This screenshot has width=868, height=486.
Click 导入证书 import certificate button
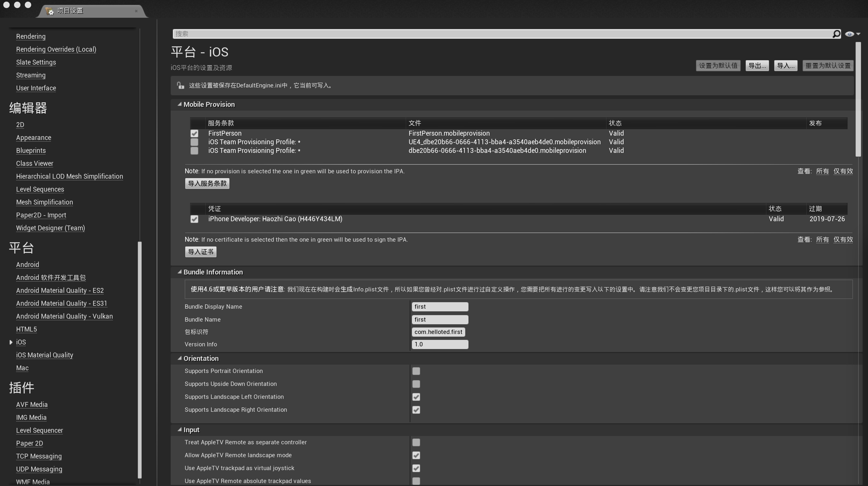tap(201, 252)
